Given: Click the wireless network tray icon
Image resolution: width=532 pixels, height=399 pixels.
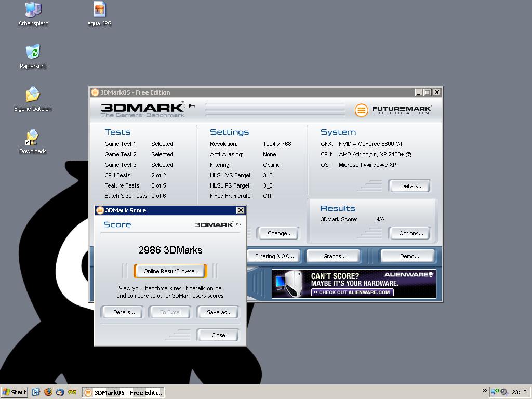Looking at the screenshot, I should coord(495,392).
